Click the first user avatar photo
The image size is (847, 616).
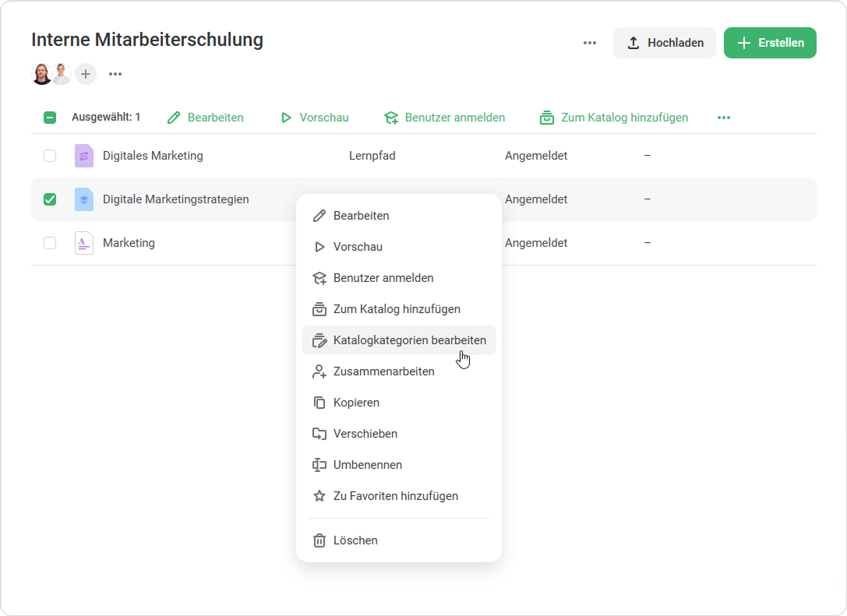tap(42, 74)
